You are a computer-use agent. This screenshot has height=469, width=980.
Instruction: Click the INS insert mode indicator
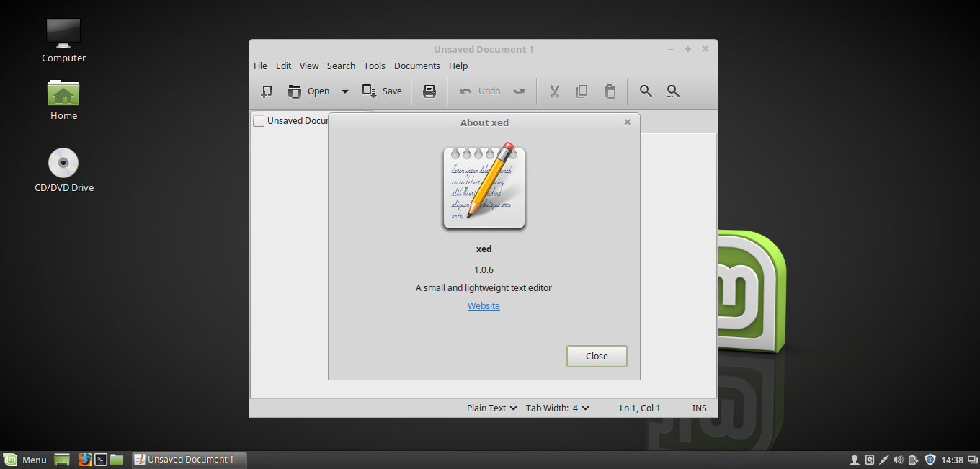(x=700, y=408)
